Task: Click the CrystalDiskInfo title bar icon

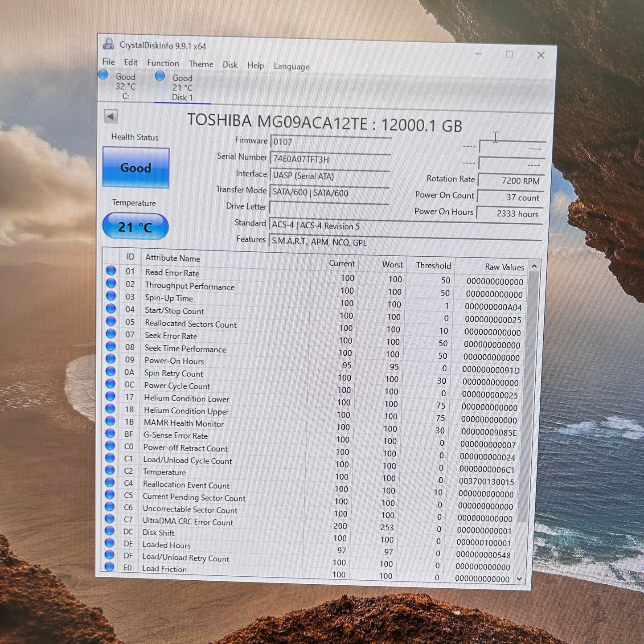Action: pyautogui.click(x=108, y=44)
